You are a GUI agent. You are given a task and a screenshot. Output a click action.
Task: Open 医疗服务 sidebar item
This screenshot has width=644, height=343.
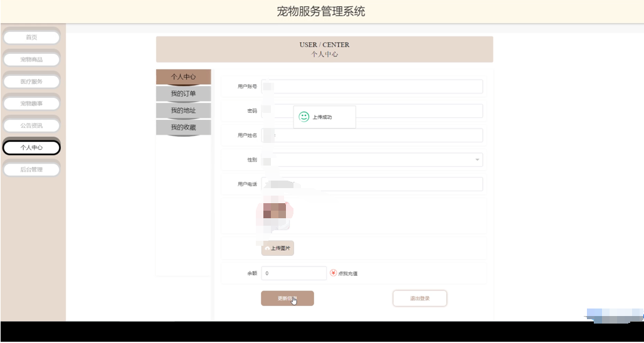(x=31, y=82)
